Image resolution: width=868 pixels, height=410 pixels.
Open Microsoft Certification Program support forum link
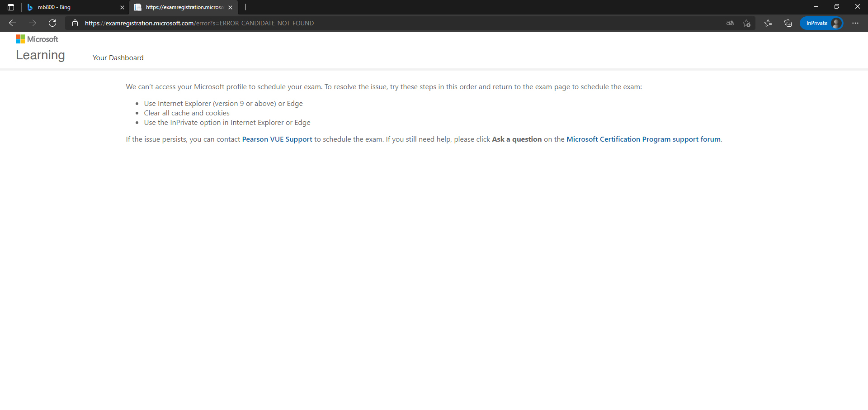(x=643, y=139)
